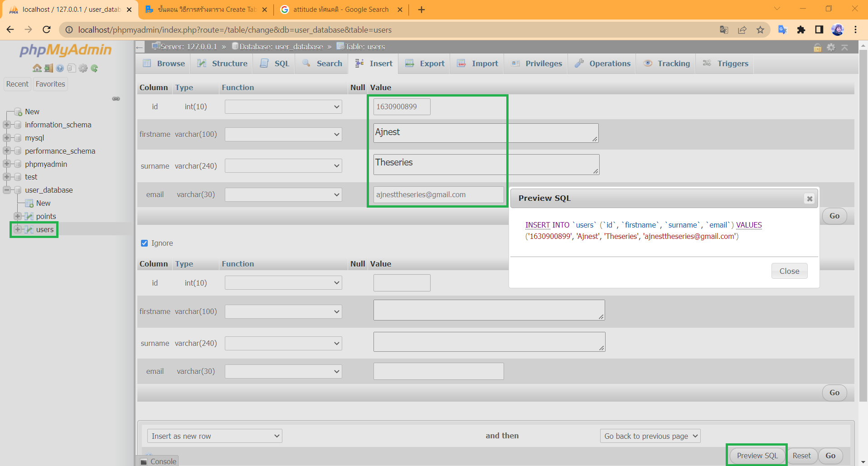Screen dimensions: 868x466
Task: Open the 'Insert as new row' dropdown
Action: click(x=214, y=436)
